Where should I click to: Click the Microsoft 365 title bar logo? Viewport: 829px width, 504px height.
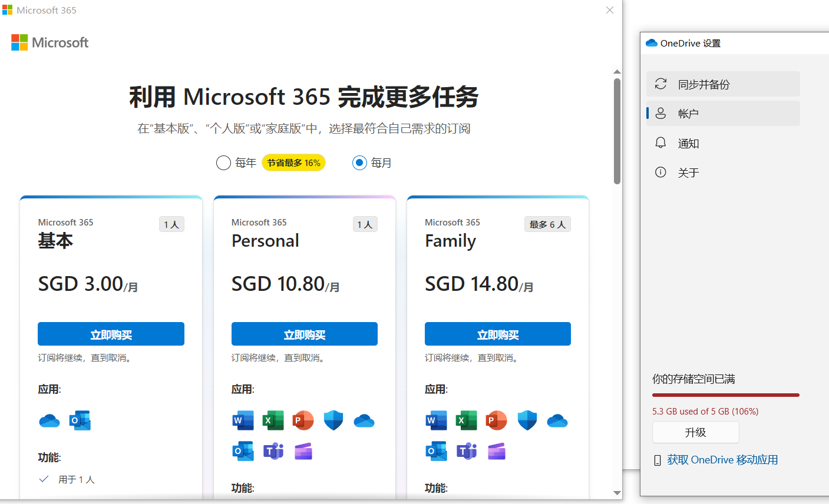[x=7, y=10]
